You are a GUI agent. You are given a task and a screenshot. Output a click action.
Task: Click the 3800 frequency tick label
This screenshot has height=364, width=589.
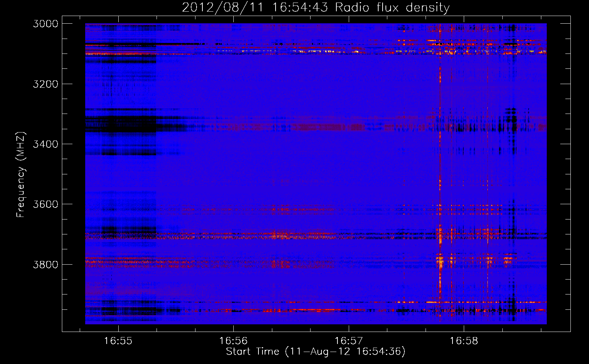[x=46, y=264]
